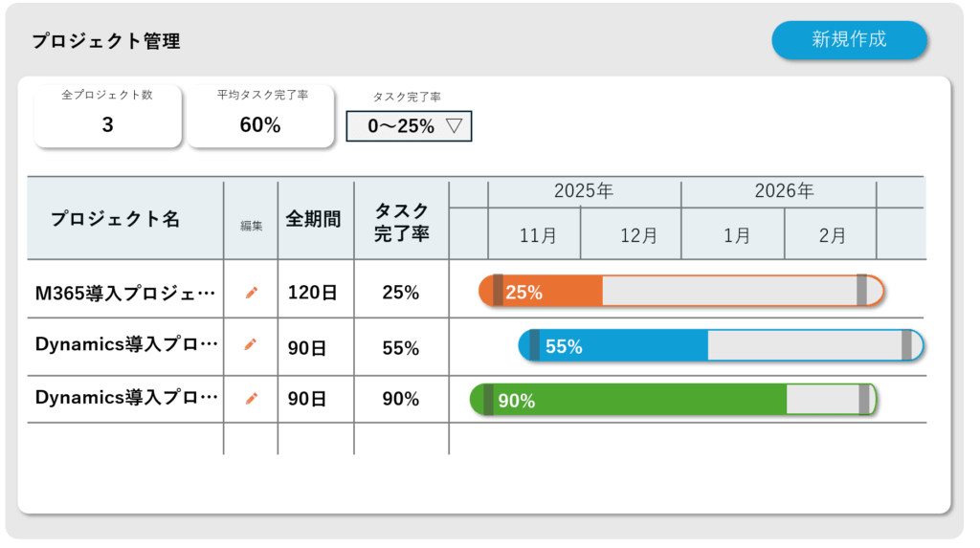Click the edit pencil for M365導入プロジェクト
Image resolution: width=980 pixels, height=548 pixels.
(x=251, y=293)
